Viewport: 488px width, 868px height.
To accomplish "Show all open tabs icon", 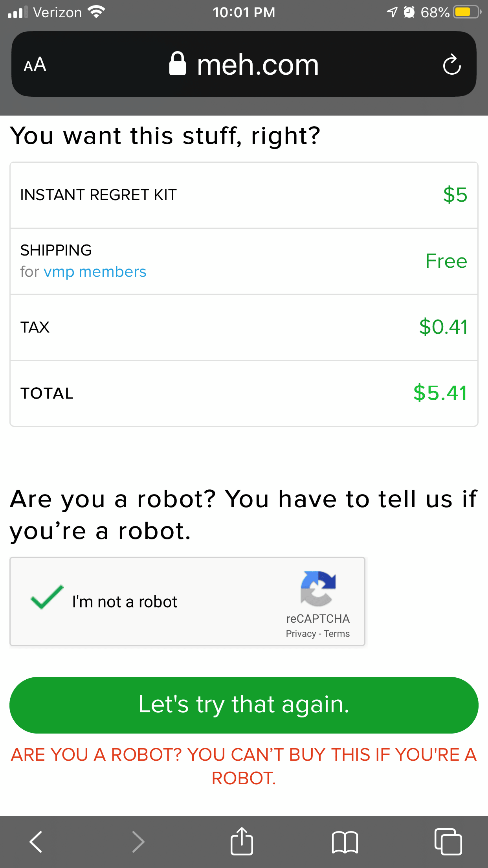I will pos(448,842).
